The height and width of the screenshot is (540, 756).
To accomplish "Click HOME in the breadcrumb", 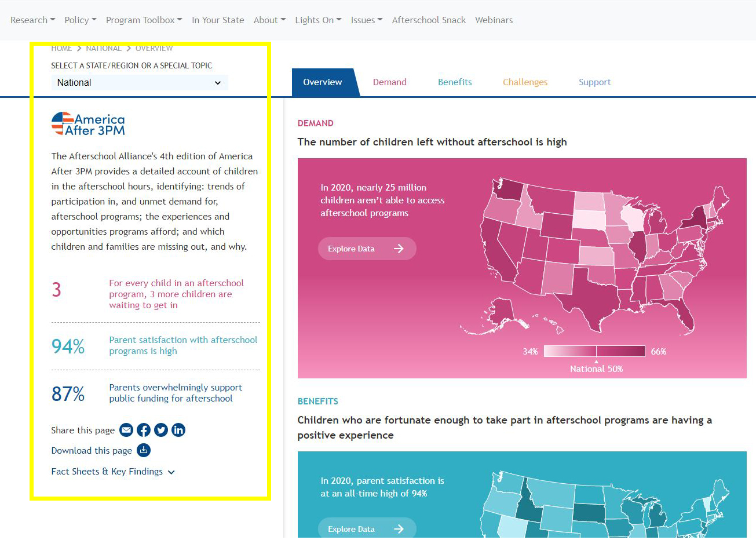I will (x=61, y=48).
